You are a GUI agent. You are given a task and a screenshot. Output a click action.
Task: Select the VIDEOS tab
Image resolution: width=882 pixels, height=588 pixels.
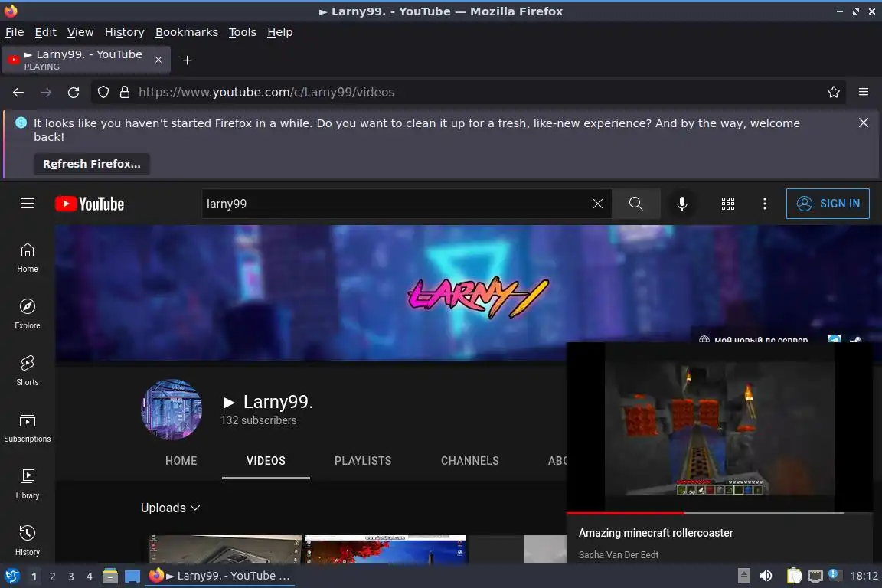point(266,461)
